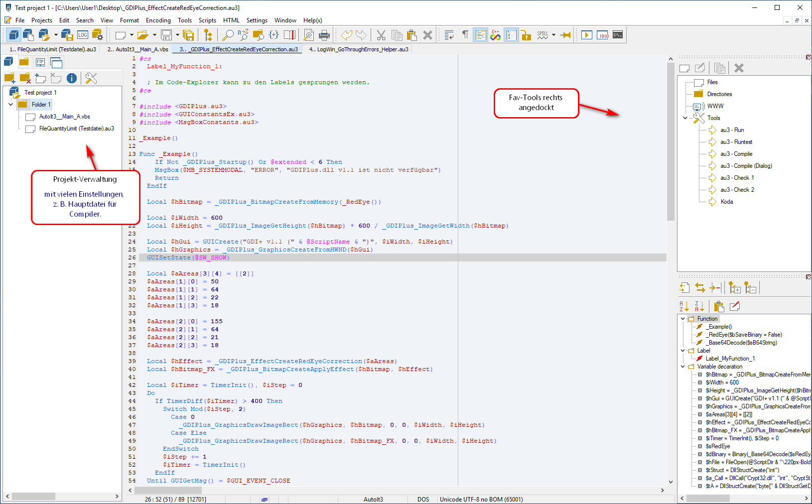The width and height of the screenshot is (812, 504).
Task: Click the LOG icon in the toolbar
Action: [x=83, y=35]
